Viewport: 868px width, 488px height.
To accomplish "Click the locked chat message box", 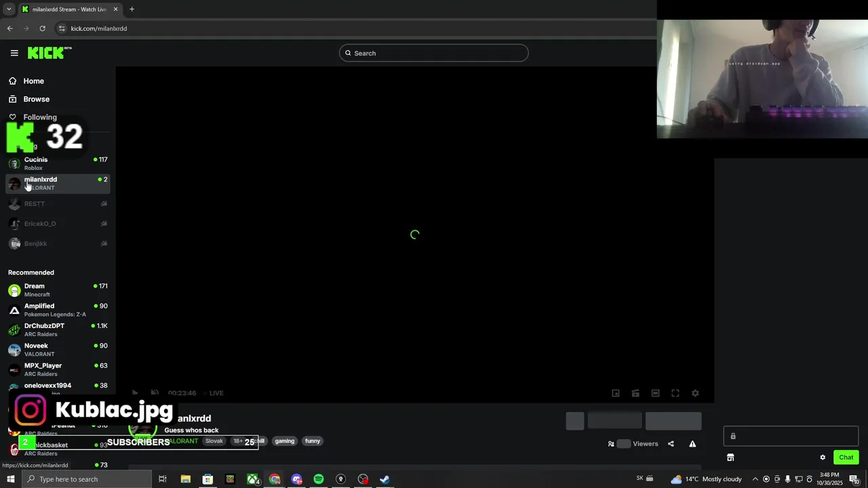I will click(791, 436).
